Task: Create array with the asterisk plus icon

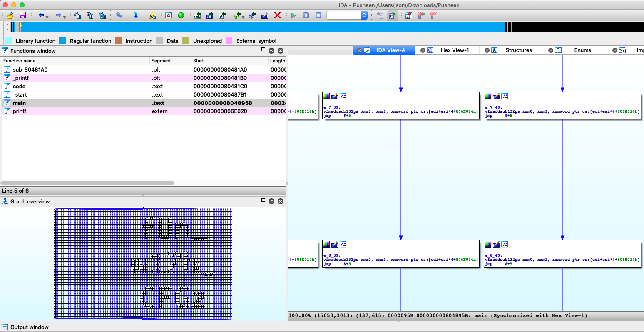Action: pos(252,15)
